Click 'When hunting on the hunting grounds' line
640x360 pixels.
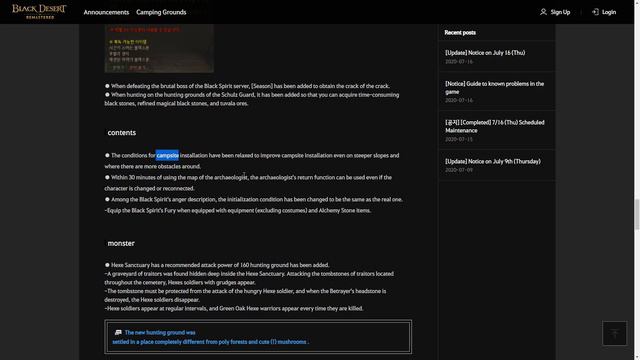[x=252, y=99]
